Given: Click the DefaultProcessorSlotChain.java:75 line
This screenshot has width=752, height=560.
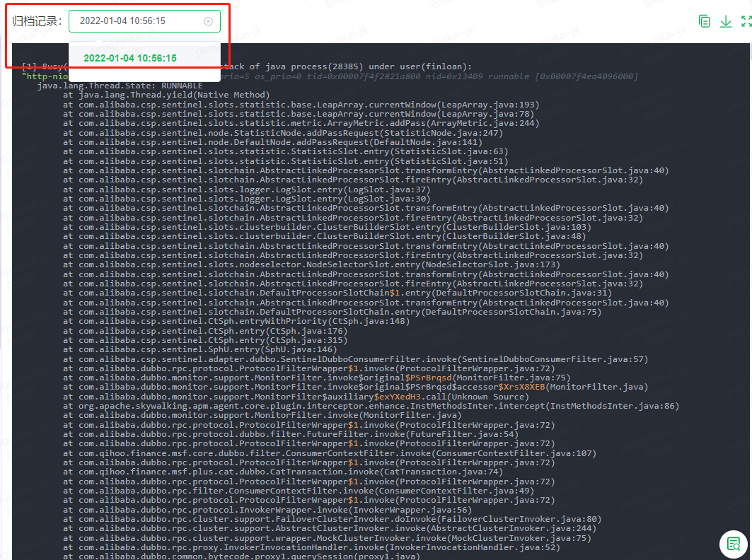Looking at the screenshot, I should coord(332,312).
